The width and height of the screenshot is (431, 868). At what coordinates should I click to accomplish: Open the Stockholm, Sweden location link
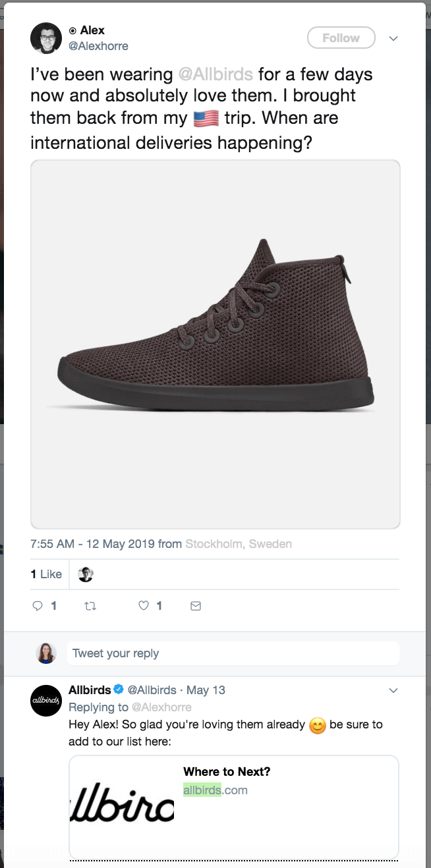click(239, 544)
